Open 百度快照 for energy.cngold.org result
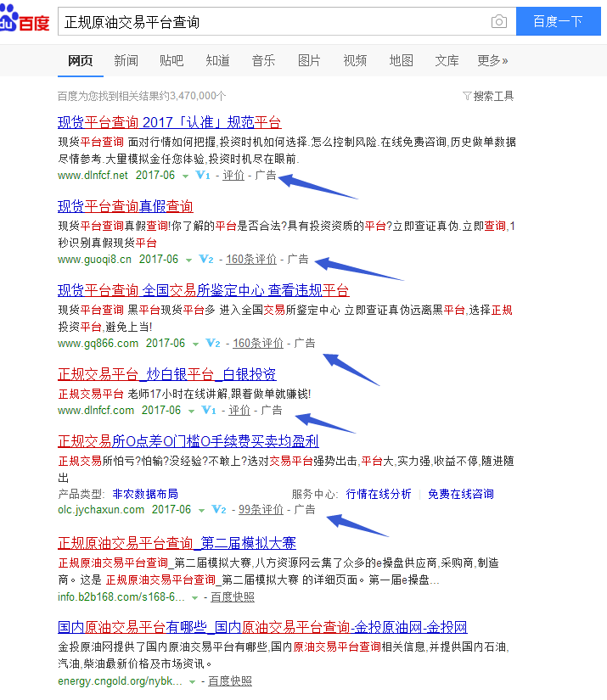 pos(230,680)
